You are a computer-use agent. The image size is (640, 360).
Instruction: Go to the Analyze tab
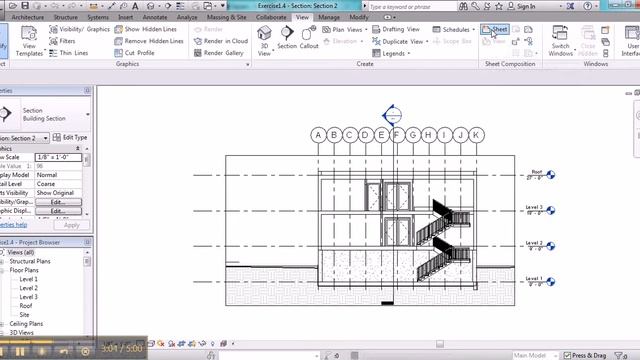click(x=187, y=18)
